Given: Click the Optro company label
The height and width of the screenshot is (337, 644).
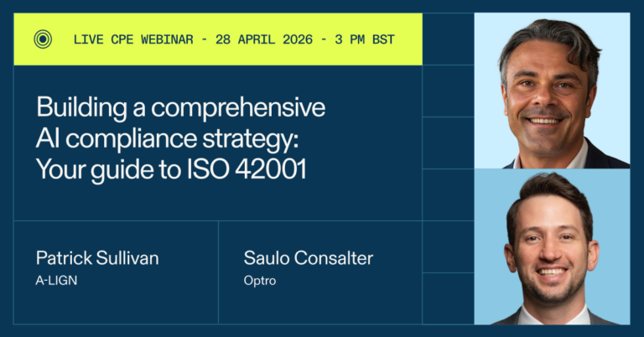Looking at the screenshot, I should (x=259, y=281).
